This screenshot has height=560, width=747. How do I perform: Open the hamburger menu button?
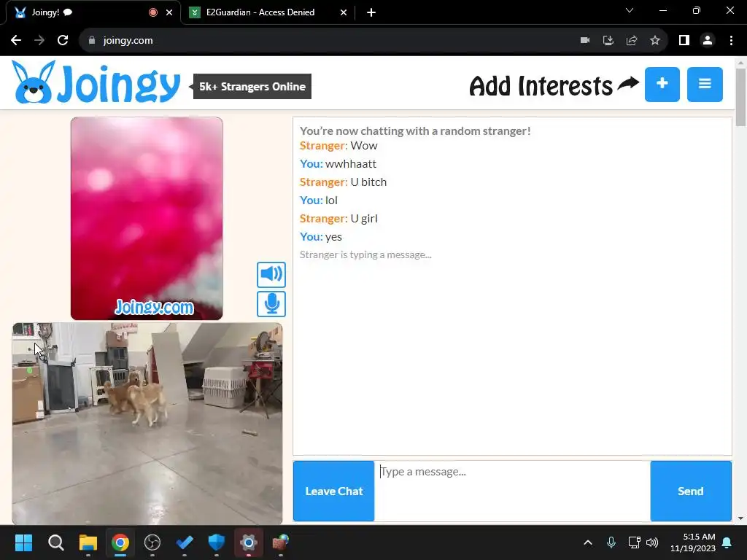tap(705, 85)
